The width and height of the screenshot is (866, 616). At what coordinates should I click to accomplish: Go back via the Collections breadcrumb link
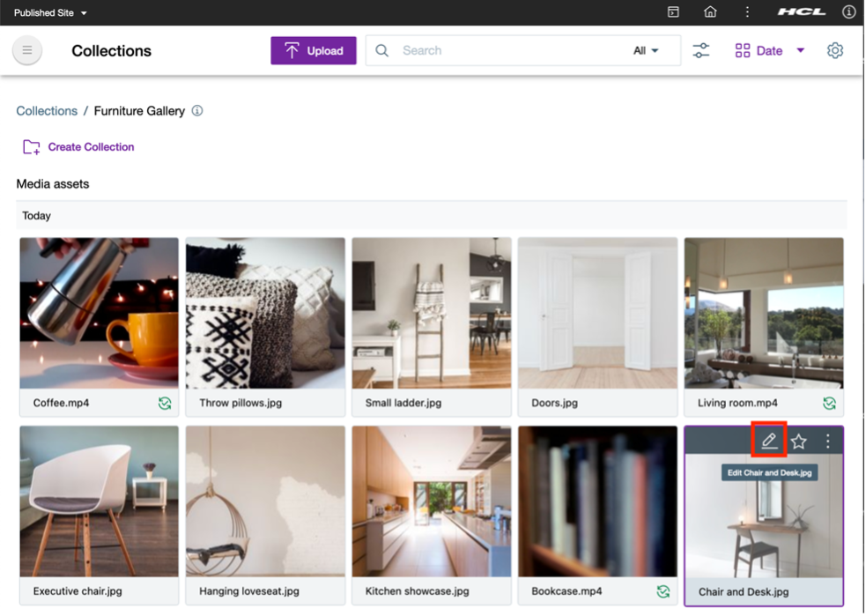coord(47,111)
